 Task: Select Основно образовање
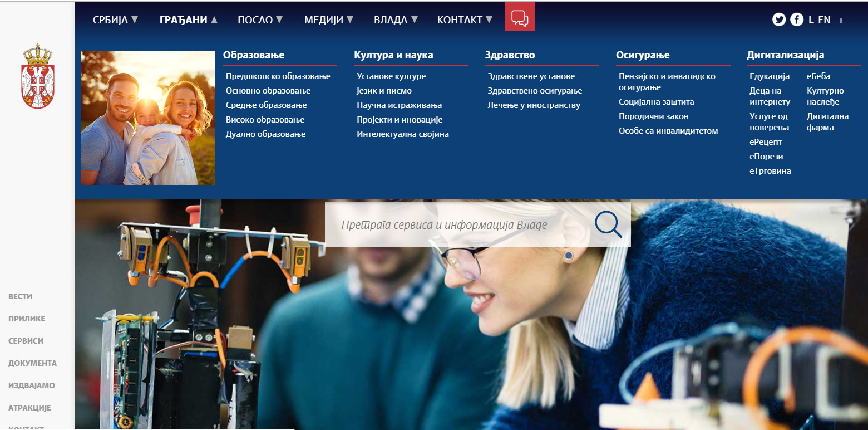click(x=268, y=91)
